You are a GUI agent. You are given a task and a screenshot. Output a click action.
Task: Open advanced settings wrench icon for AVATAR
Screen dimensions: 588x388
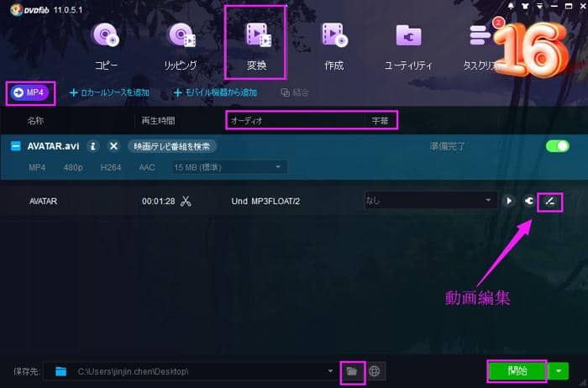click(x=529, y=202)
